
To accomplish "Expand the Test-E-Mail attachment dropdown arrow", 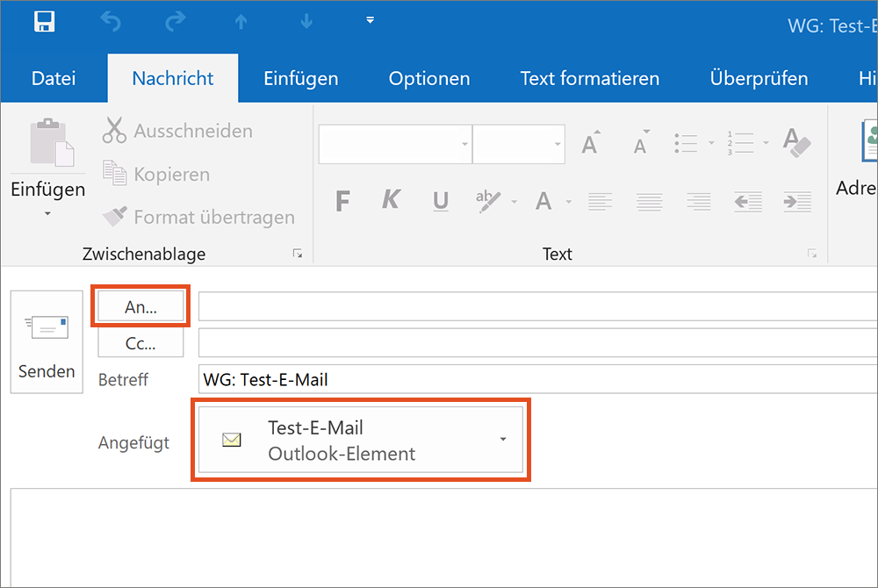I will (x=503, y=439).
